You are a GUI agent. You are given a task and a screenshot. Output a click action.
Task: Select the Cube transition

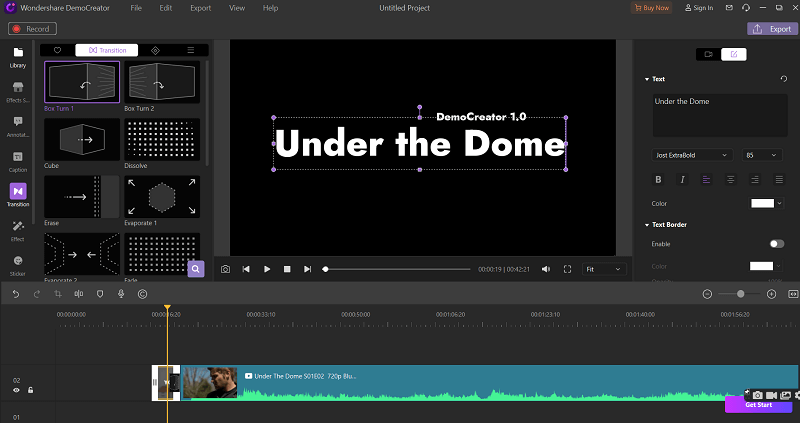[82, 139]
